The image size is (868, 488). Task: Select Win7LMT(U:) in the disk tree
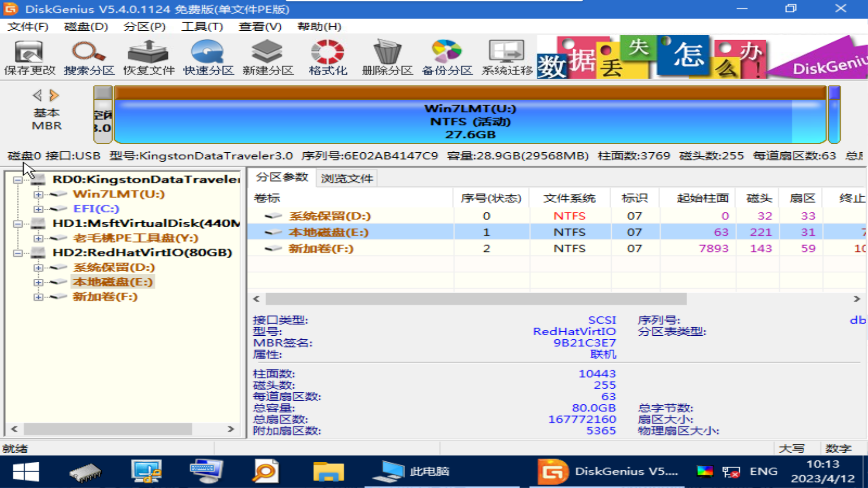(x=118, y=194)
